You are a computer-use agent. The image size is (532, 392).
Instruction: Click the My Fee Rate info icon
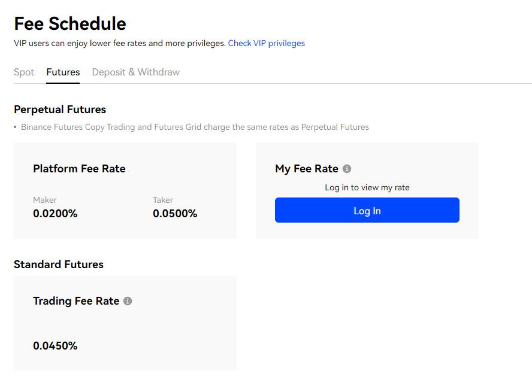click(x=347, y=169)
